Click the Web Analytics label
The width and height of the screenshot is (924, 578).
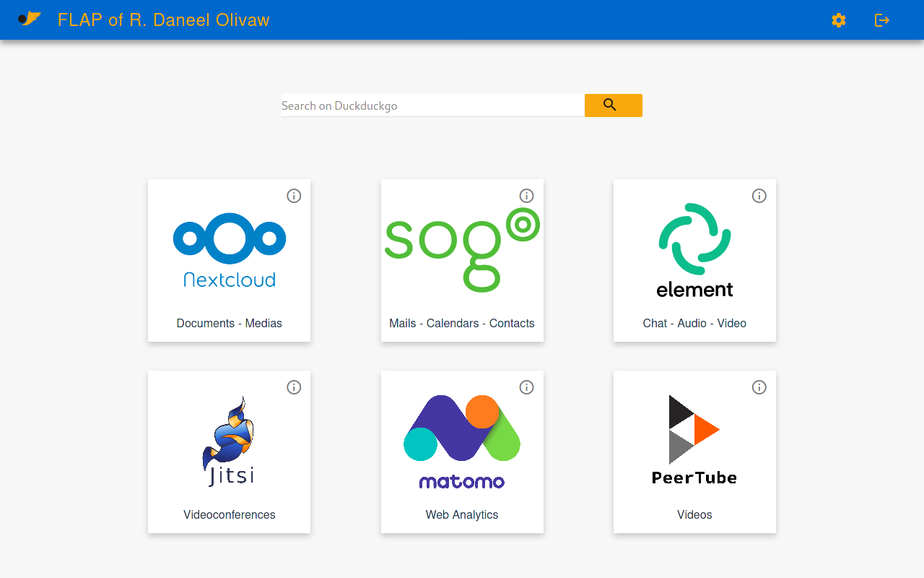462,514
